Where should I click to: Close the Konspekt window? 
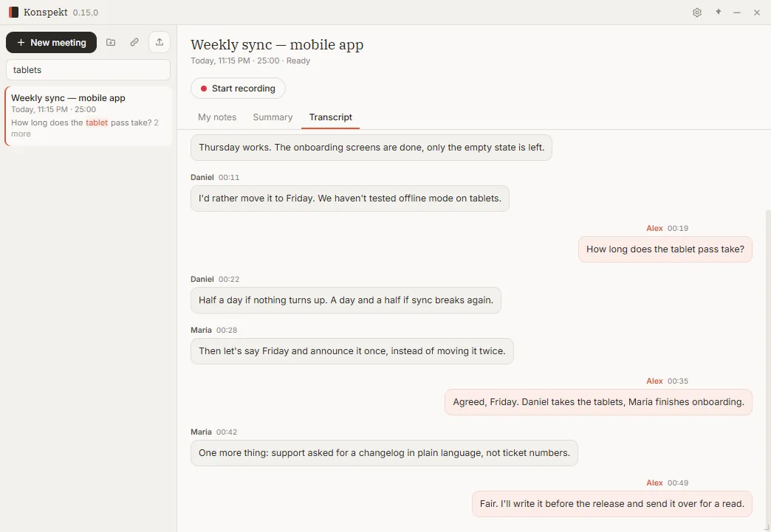(x=757, y=13)
